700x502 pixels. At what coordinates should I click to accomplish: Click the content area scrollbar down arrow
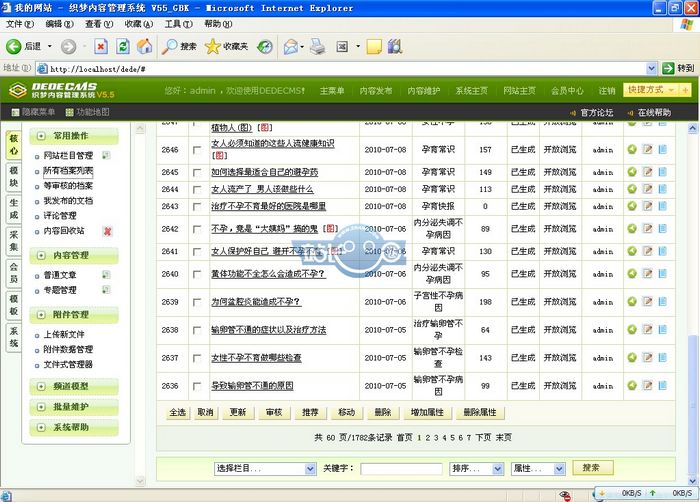point(692,481)
